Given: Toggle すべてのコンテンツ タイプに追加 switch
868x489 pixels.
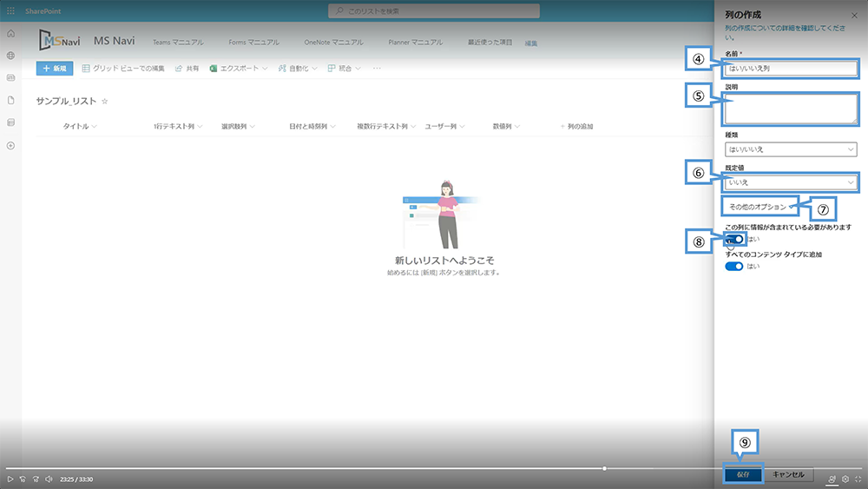Looking at the screenshot, I should click(734, 267).
